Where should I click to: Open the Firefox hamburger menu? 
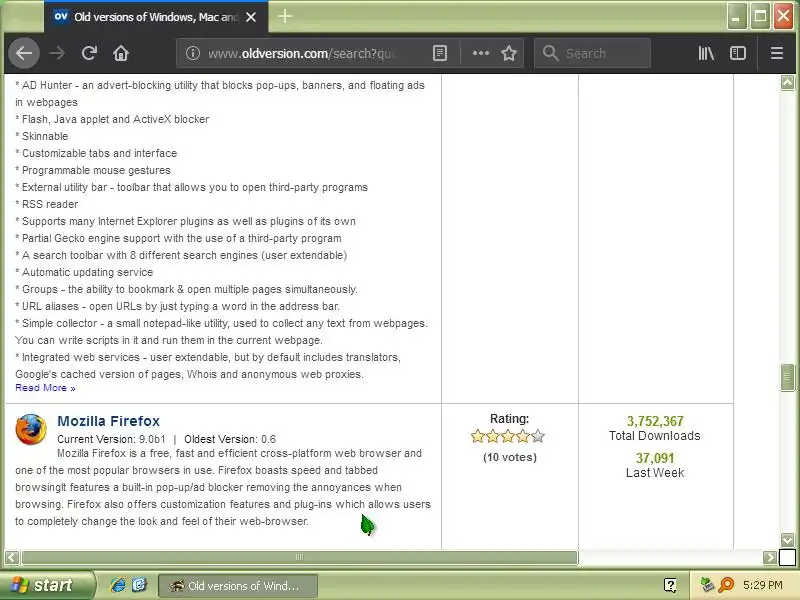777,53
